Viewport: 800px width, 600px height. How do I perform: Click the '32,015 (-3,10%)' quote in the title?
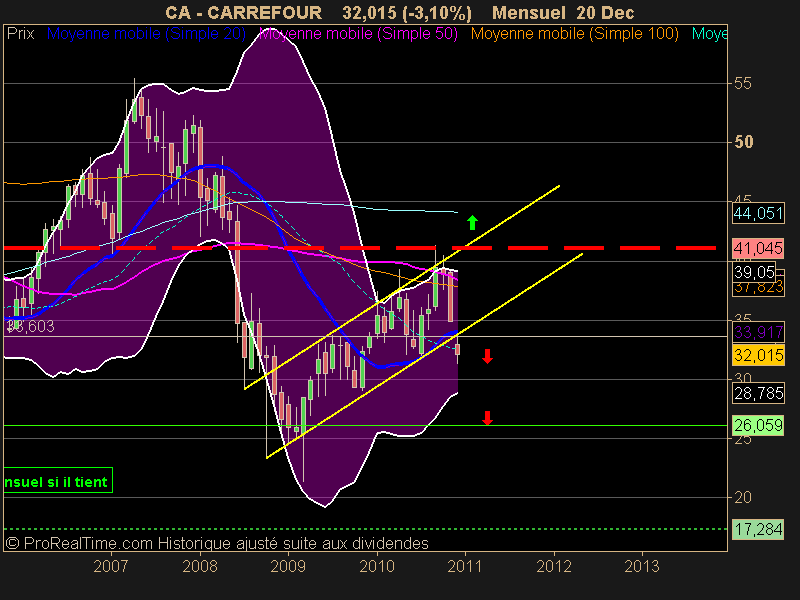[407, 12]
